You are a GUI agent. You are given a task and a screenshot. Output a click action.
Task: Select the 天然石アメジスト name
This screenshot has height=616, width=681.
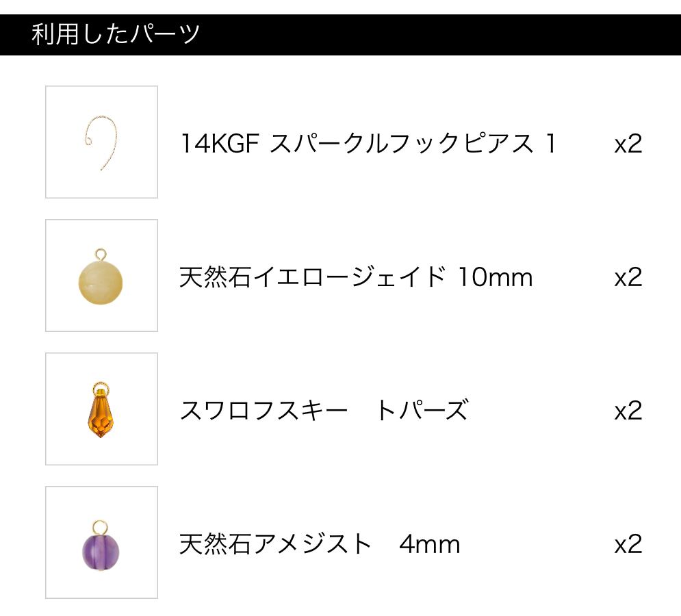point(275,544)
